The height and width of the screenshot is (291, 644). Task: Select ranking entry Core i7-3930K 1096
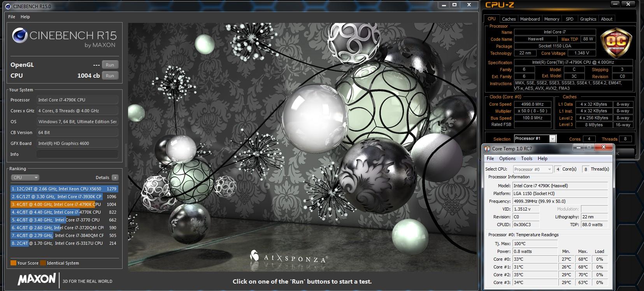(x=64, y=197)
